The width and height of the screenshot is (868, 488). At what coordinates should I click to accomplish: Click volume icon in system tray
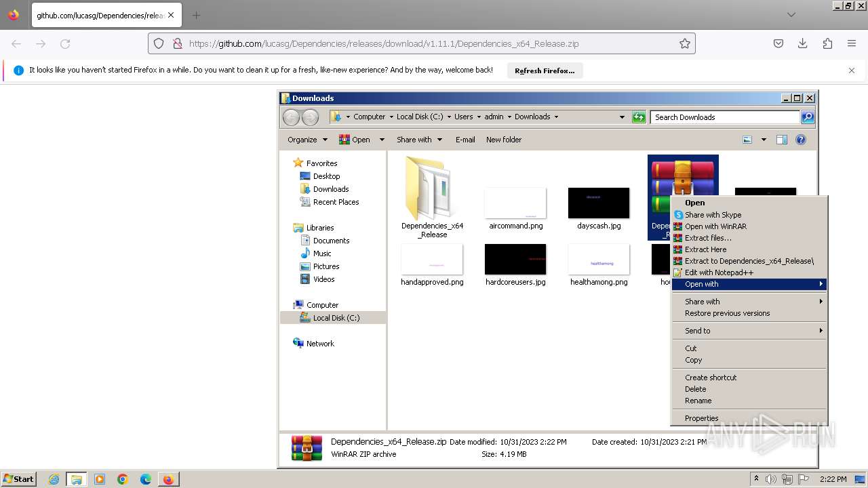click(771, 479)
